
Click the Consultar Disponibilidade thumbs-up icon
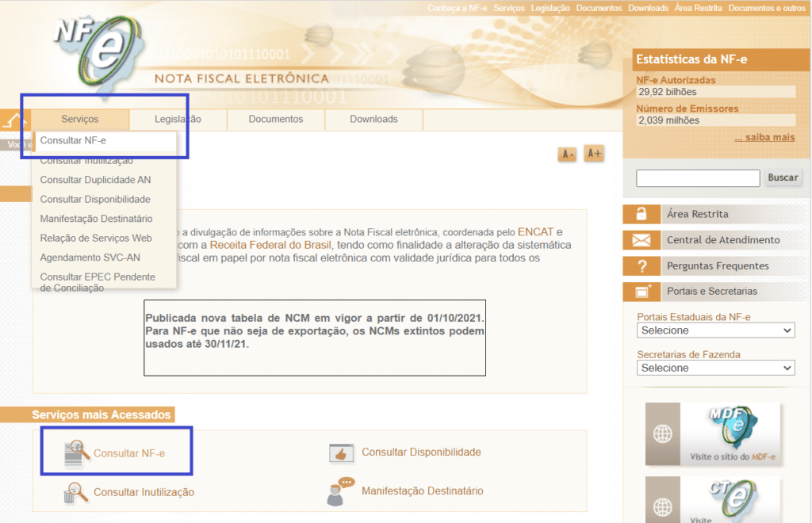pyautogui.click(x=340, y=452)
